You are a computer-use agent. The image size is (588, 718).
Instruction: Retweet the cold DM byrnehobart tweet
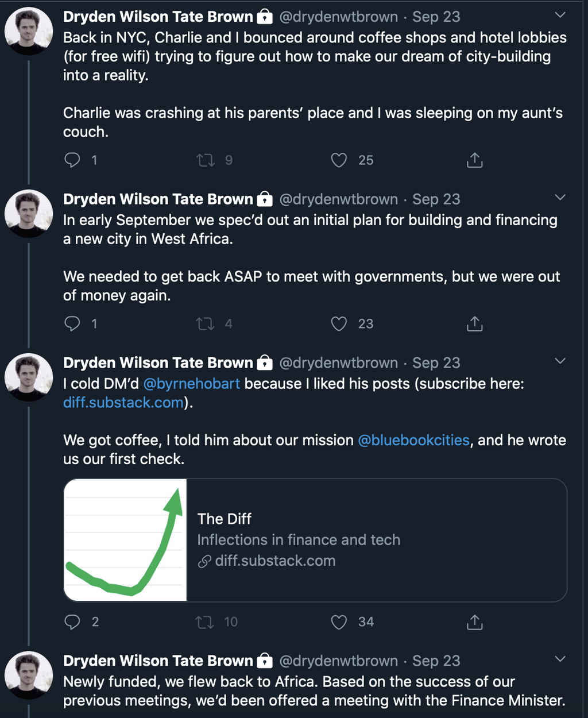(x=205, y=622)
